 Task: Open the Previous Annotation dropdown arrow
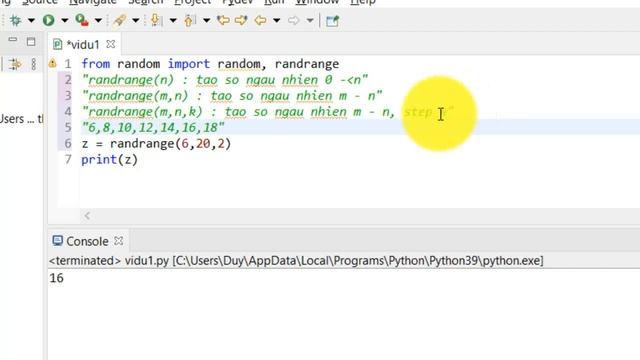pos(207,20)
